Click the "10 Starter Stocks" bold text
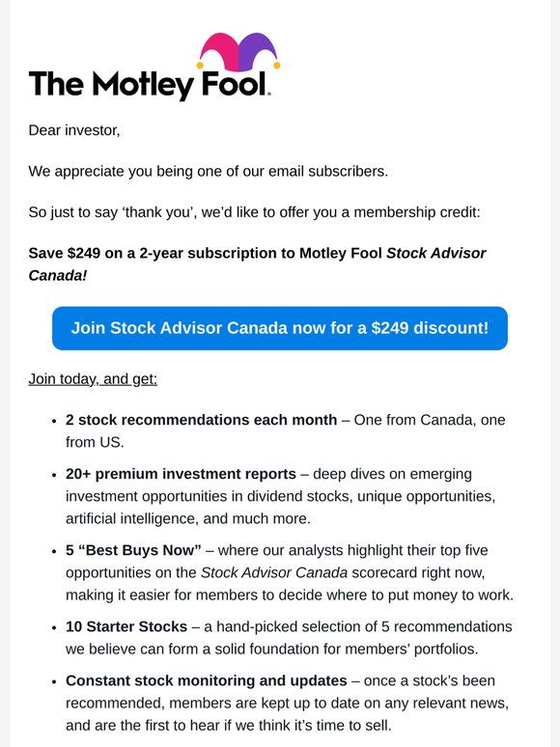This screenshot has height=747, width=560. [x=126, y=626]
